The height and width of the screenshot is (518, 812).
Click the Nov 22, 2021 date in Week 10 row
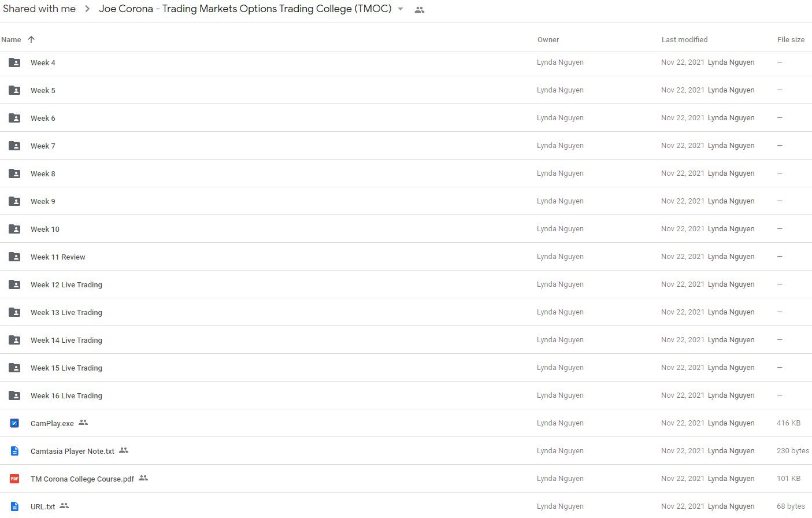click(x=683, y=229)
